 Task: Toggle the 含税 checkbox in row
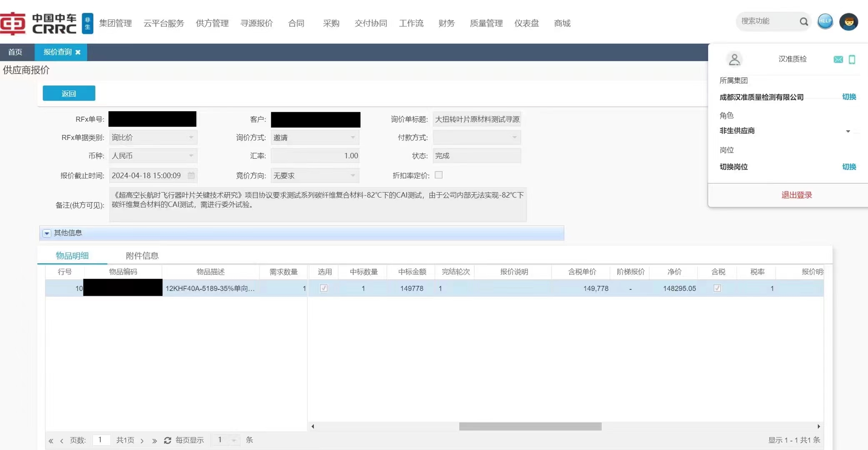pos(717,288)
